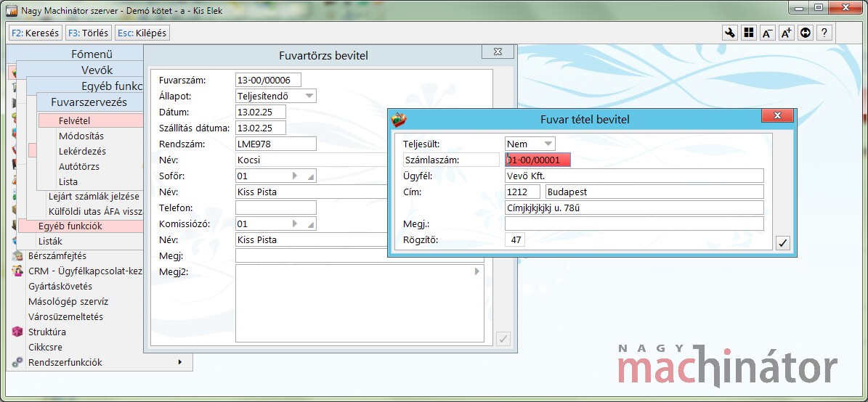Increase font size with A+ button
This screenshot has width=868, height=402.
[786, 33]
